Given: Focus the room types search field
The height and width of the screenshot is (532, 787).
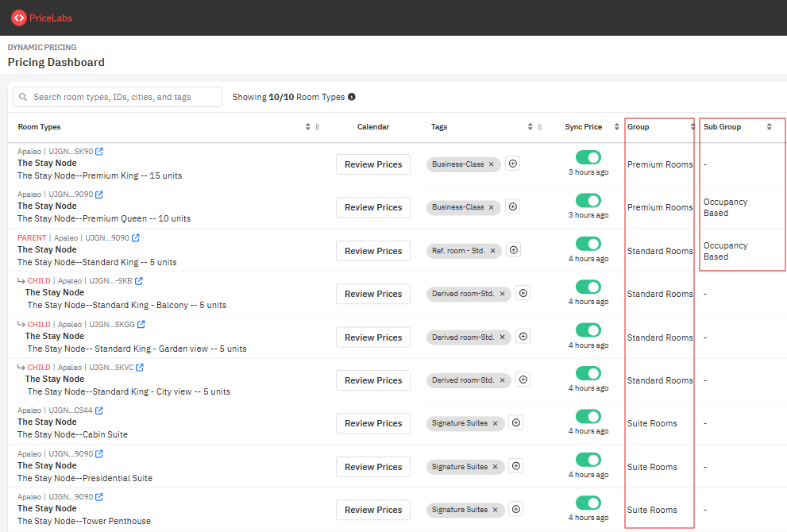Looking at the screenshot, I should tap(118, 97).
